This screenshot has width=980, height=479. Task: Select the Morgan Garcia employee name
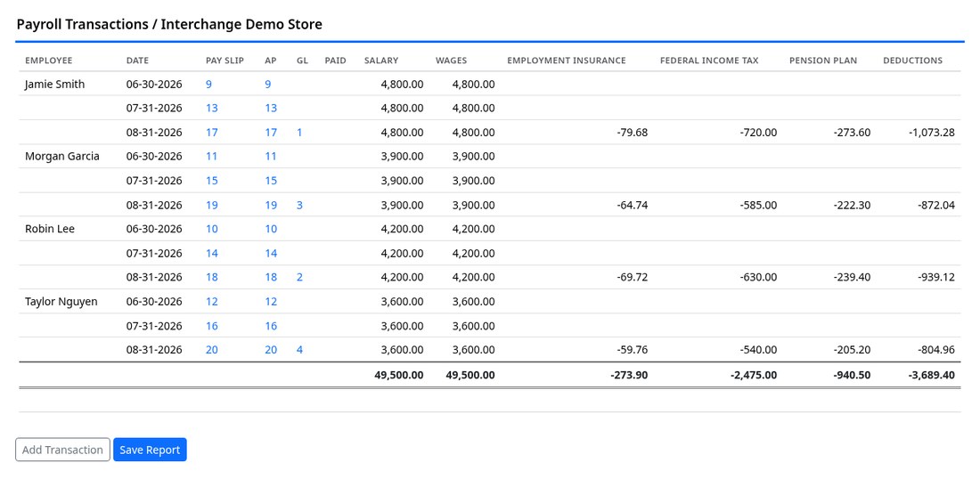click(61, 156)
